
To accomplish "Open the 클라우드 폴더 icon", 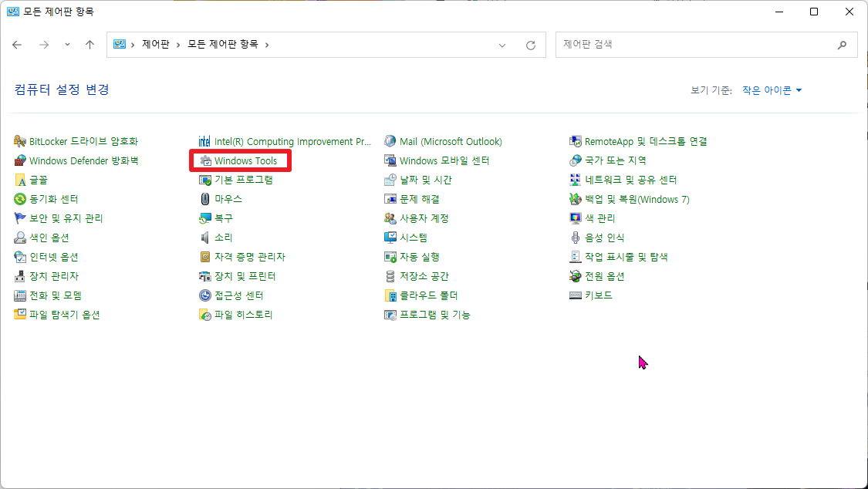I will [x=390, y=295].
